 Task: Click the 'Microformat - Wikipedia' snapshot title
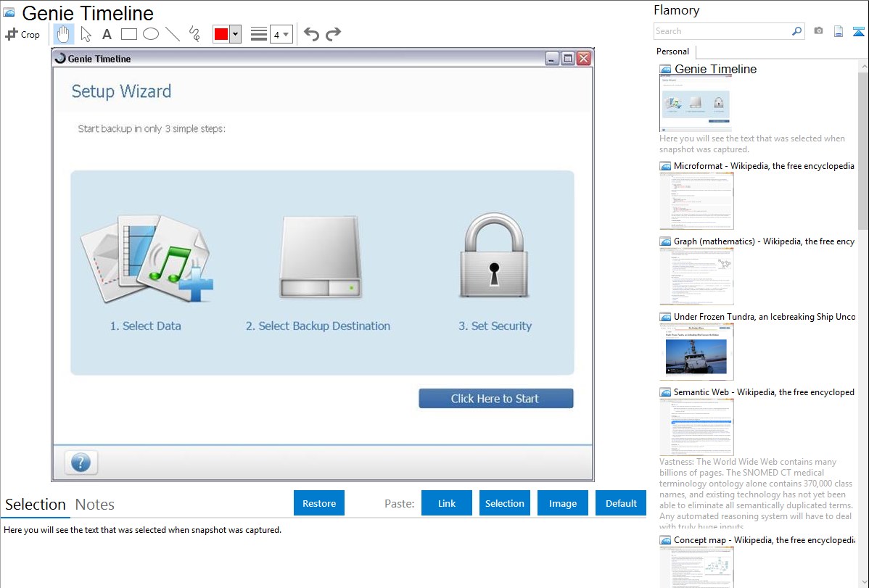[x=764, y=166]
